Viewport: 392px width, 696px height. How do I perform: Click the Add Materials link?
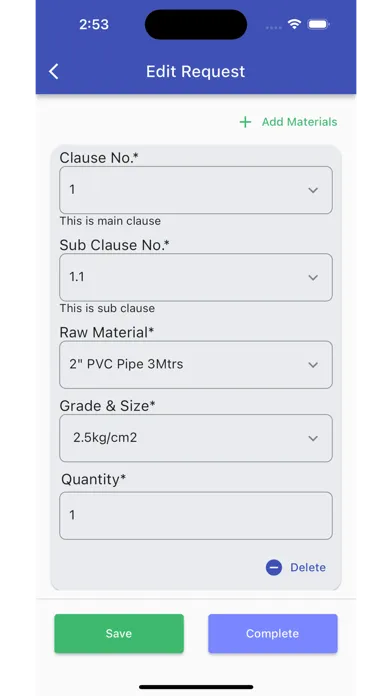click(x=299, y=122)
